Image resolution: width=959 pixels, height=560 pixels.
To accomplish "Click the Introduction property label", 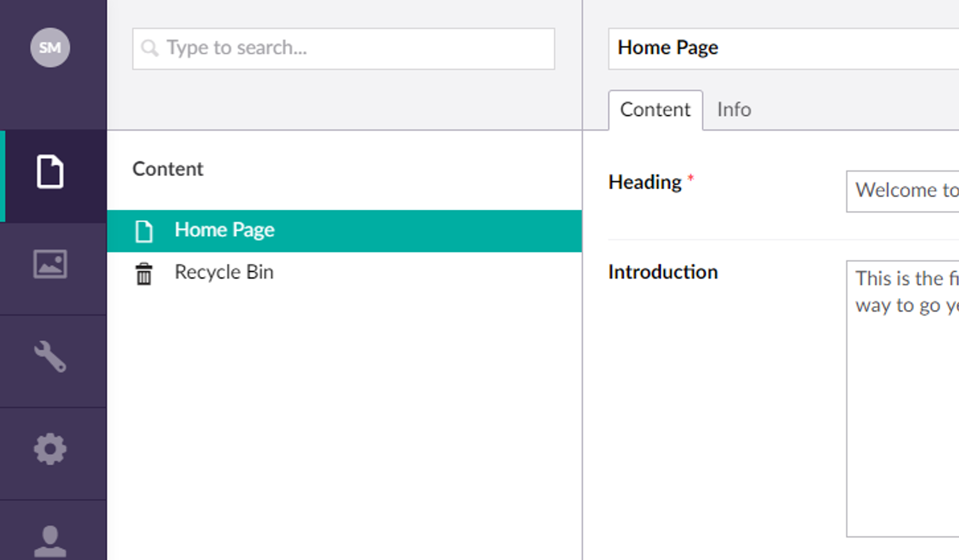I will 663,272.
